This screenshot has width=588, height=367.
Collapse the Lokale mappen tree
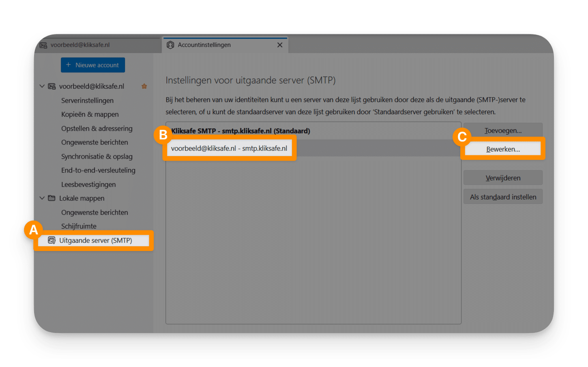pos(42,198)
